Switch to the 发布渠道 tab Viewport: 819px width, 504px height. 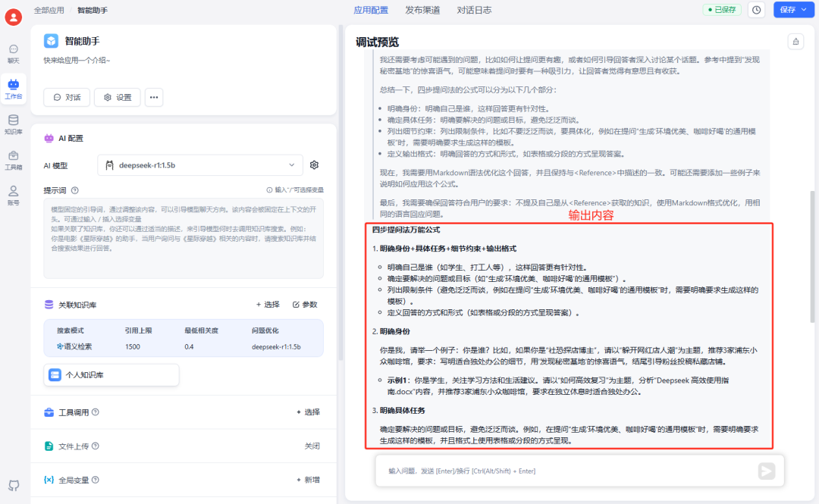(x=422, y=10)
